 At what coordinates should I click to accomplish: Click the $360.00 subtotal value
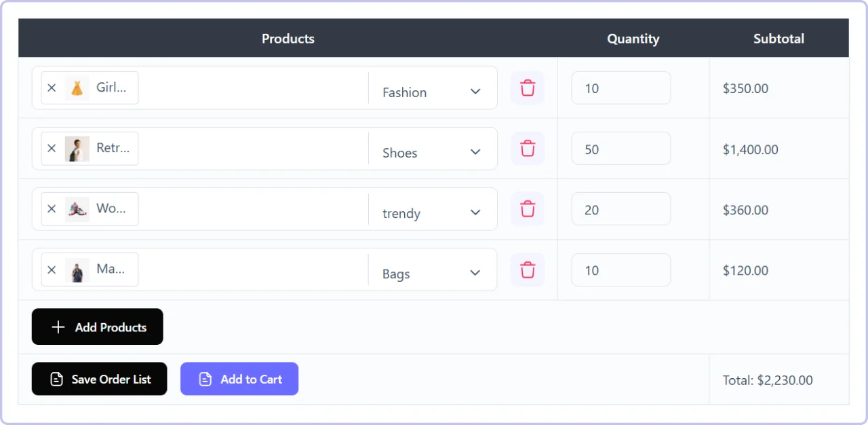coord(745,210)
